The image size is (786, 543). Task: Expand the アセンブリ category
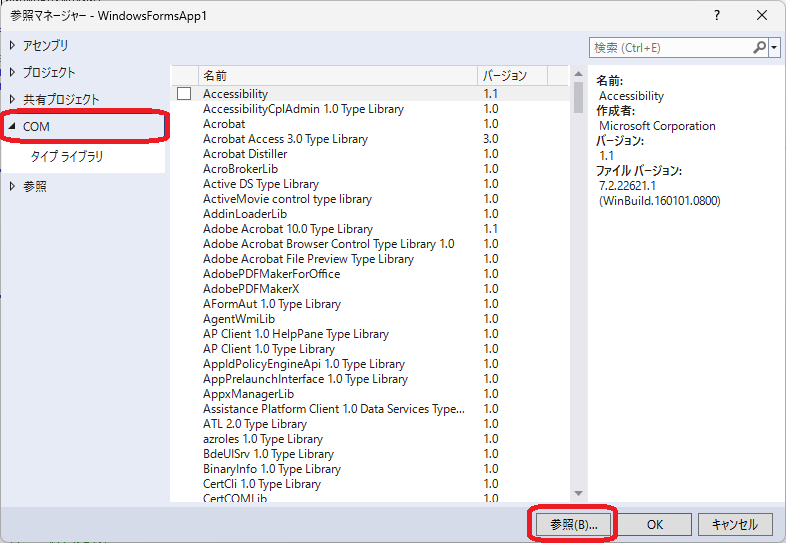[13, 45]
